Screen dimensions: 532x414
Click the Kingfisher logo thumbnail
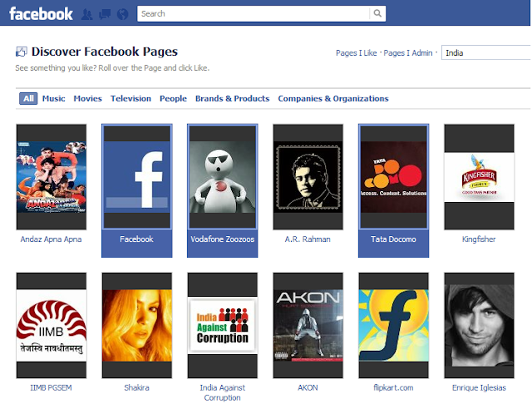click(479, 177)
